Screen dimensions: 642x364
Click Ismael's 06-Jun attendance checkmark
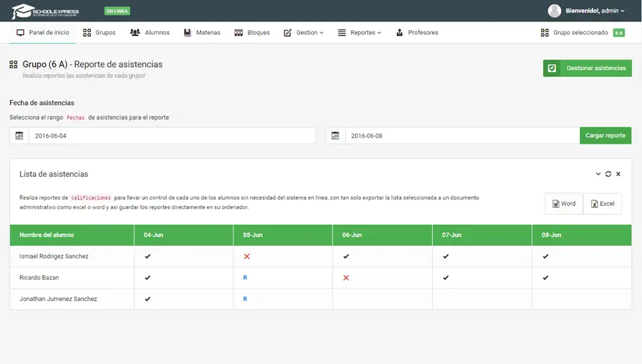(x=346, y=256)
